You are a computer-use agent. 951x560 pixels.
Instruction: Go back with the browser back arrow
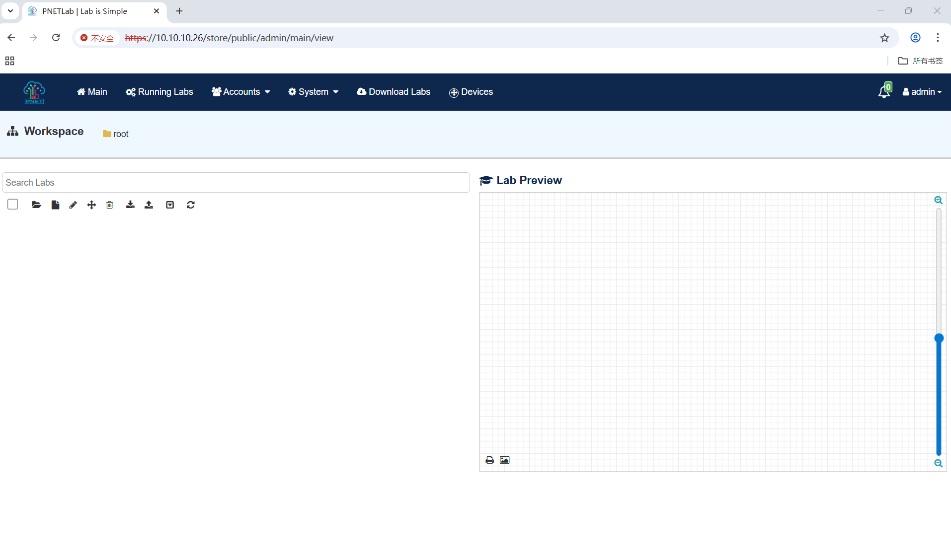[x=11, y=38]
